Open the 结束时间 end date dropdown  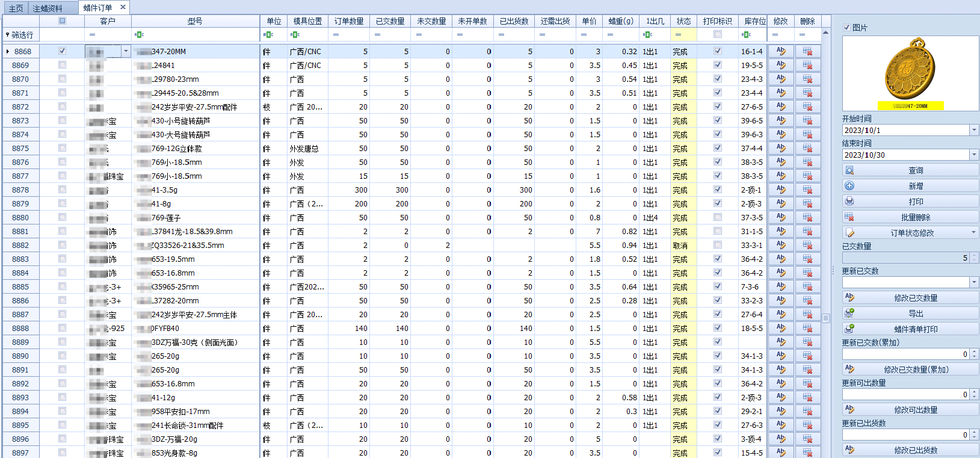point(974,155)
